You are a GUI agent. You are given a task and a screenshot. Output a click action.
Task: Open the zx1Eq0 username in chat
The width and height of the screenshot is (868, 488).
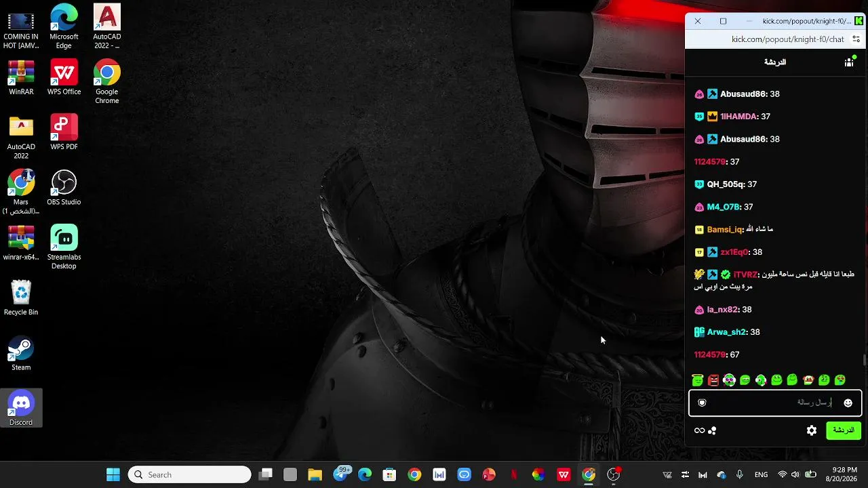point(734,252)
